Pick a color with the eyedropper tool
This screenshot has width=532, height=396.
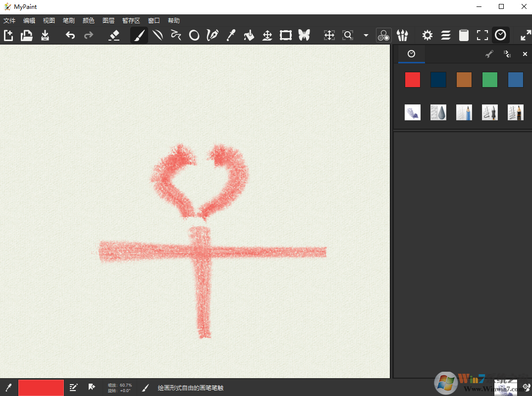[x=230, y=35]
